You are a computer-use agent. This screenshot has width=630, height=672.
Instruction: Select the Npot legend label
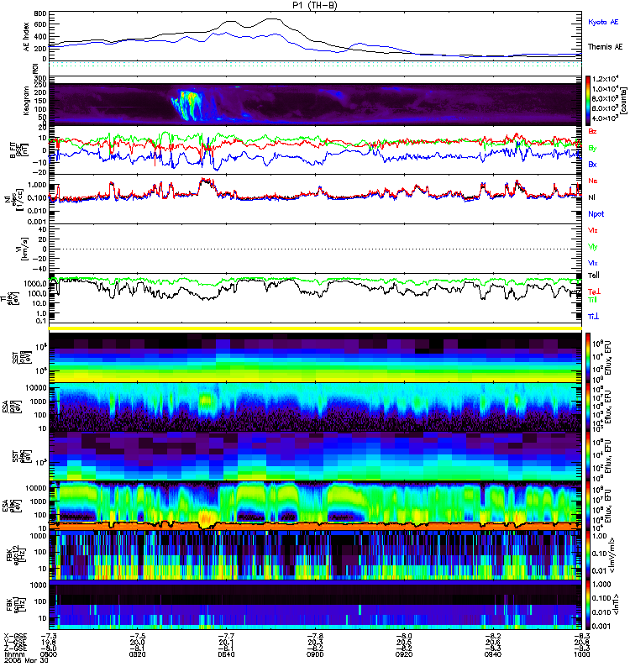click(596, 214)
